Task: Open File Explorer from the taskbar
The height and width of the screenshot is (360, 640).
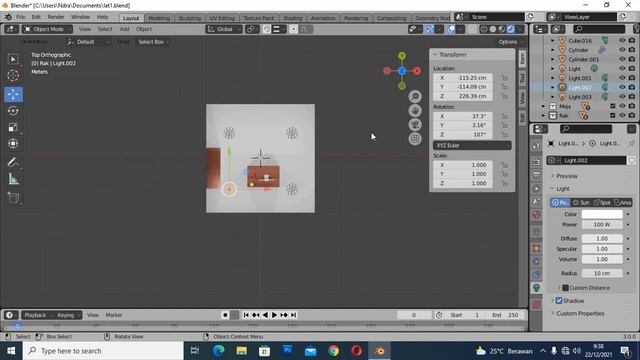Action: (242, 351)
